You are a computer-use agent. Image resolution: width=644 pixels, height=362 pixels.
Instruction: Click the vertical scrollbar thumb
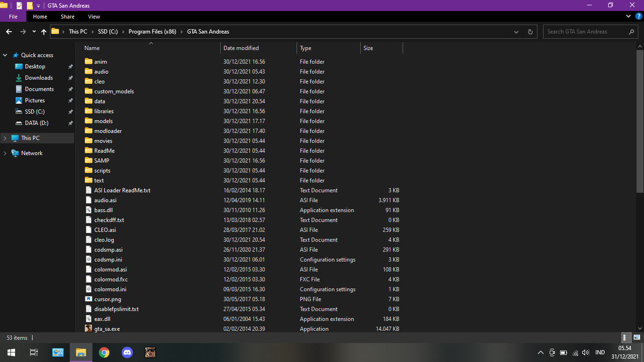click(x=640, y=121)
